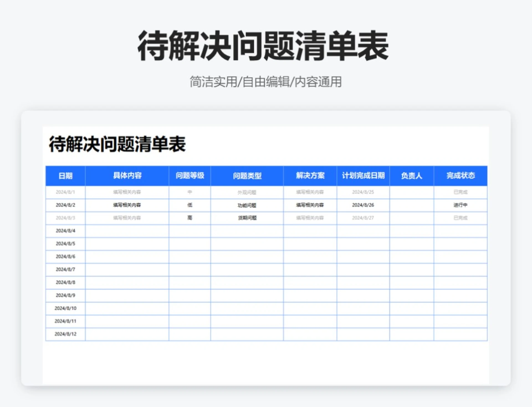Select the 2024/8/1 date cell
This screenshot has height=407, width=532.
[x=65, y=192]
